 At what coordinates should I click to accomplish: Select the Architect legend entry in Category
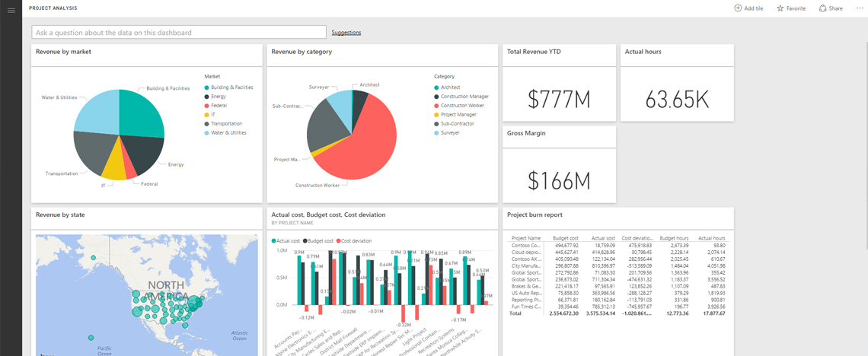(447, 87)
